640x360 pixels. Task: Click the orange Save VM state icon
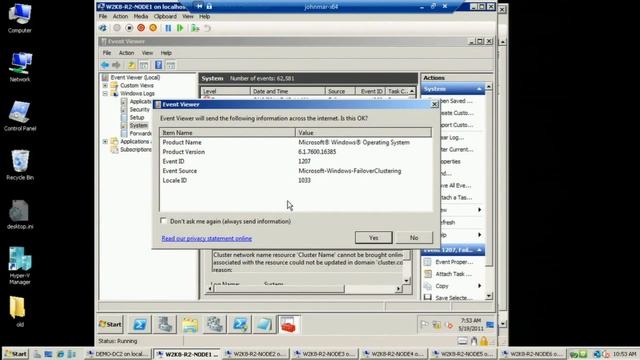coord(153,28)
